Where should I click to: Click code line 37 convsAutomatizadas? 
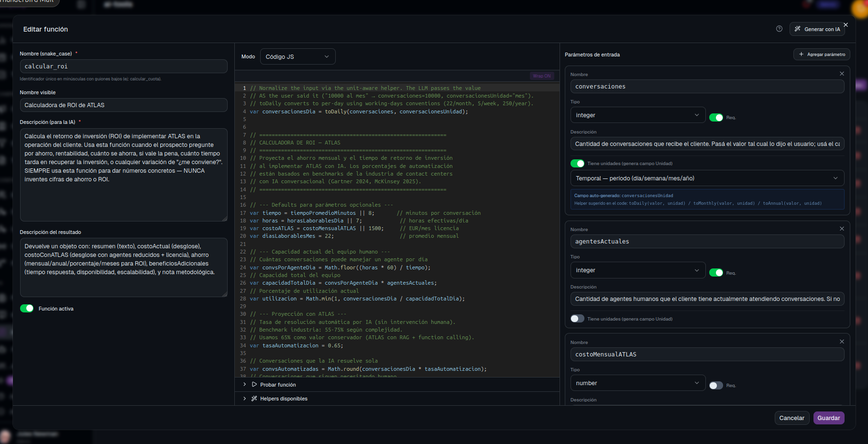pyautogui.click(x=368, y=369)
